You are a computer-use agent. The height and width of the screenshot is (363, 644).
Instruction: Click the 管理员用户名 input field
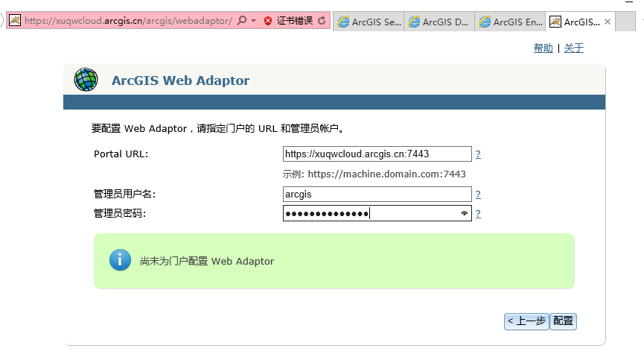(377, 194)
